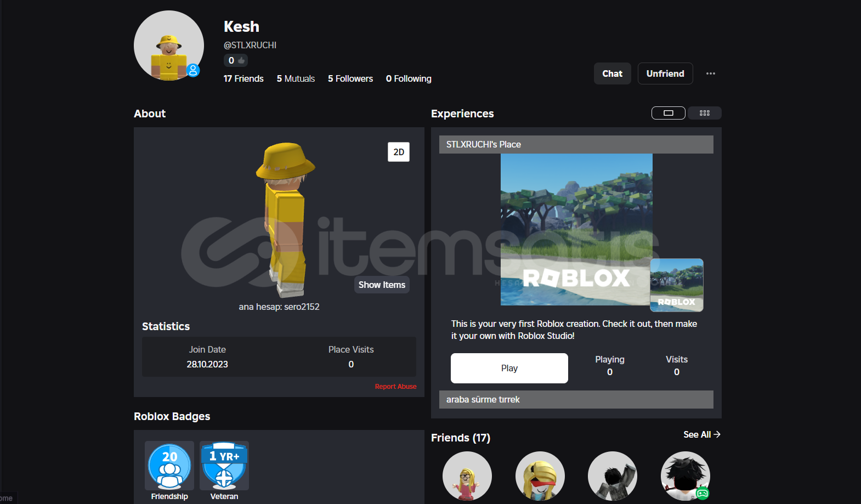Select the slideshow view for Experiences
This screenshot has height=504, width=861.
click(x=669, y=113)
